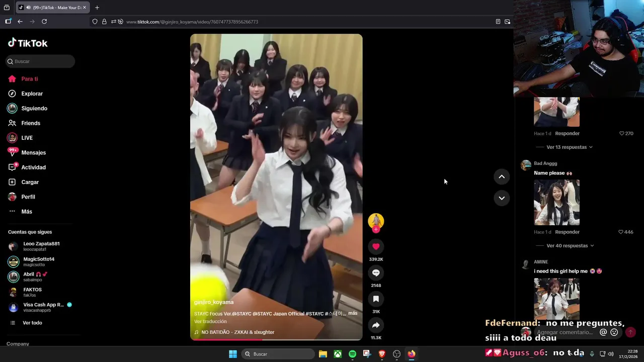Viewport: 644px width, 362px height.
Task: Expand Ver 13 respuestas replies
Action: coord(570,147)
